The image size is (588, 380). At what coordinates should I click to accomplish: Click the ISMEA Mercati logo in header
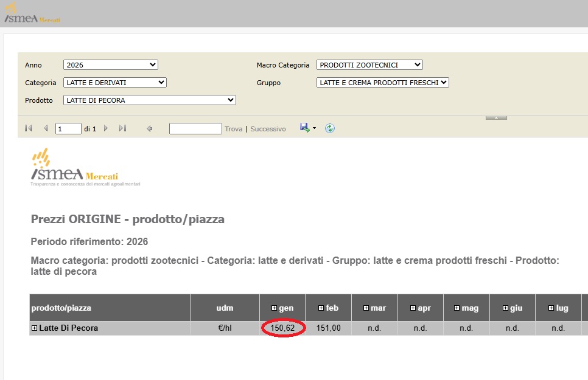pos(32,14)
